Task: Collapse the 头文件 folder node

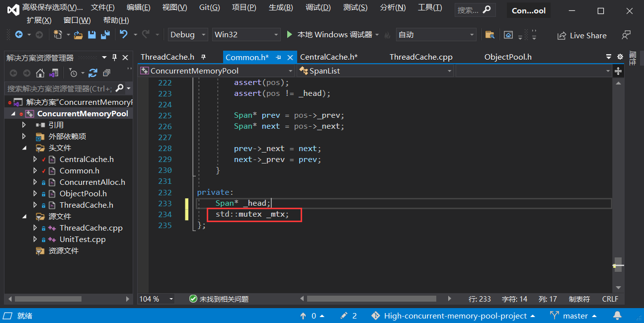Action: [x=24, y=148]
